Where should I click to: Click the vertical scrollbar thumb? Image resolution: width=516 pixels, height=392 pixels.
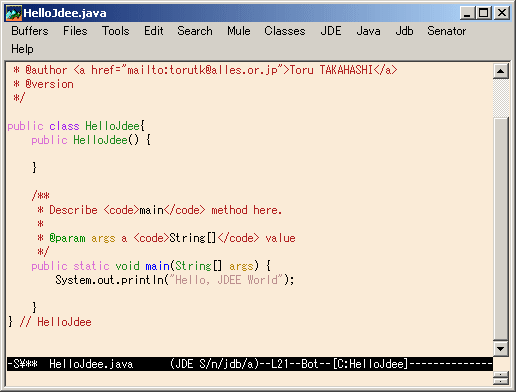coord(501,229)
